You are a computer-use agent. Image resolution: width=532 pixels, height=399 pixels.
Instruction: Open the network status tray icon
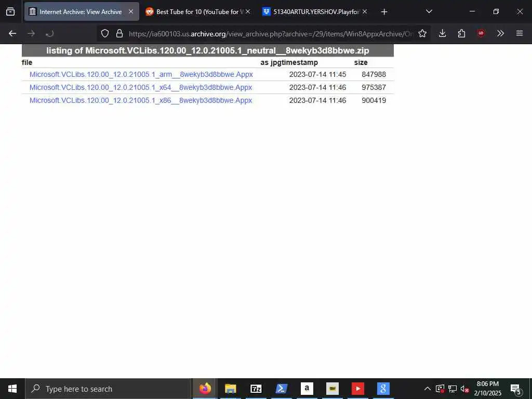click(x=453, y=389)
